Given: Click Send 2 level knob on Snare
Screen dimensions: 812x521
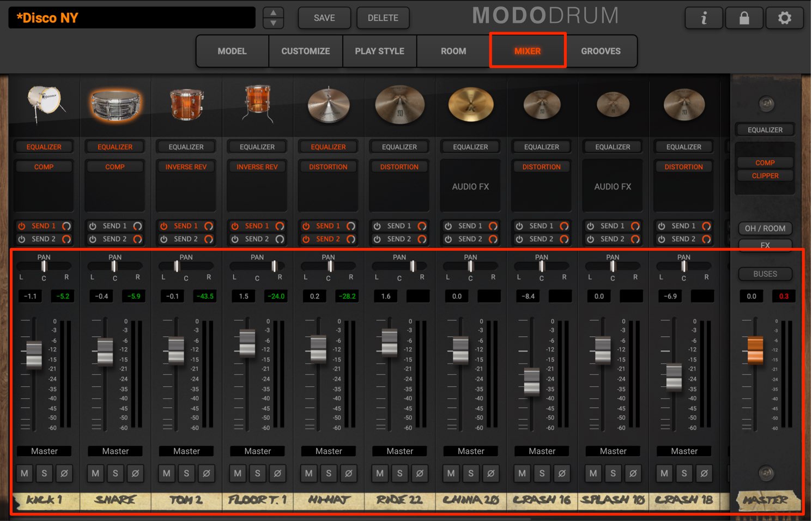Looking at the screenshot, I should click(x=137, y=239).
